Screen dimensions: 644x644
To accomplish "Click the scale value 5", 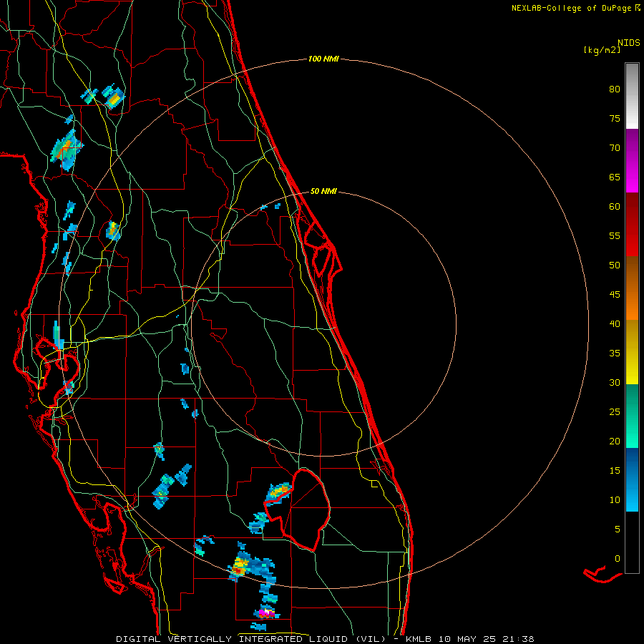I will [618, 530].
